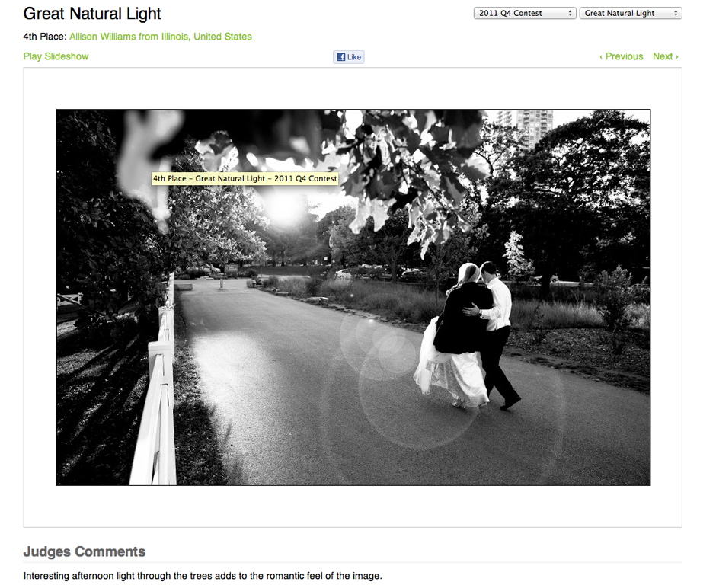Open the Great Natural Light category dropdown
Viewport: 716px width, 588px height.
[x=630, y=13]
